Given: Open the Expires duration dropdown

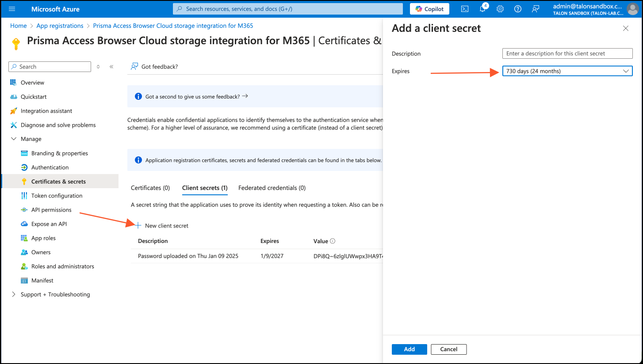Looking at the screenshot, I should 567,71.
